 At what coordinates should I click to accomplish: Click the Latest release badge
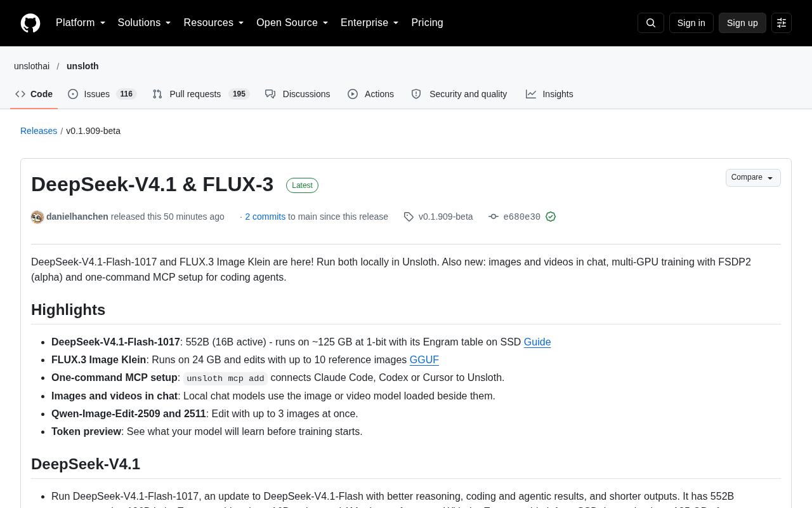[302, 185]
